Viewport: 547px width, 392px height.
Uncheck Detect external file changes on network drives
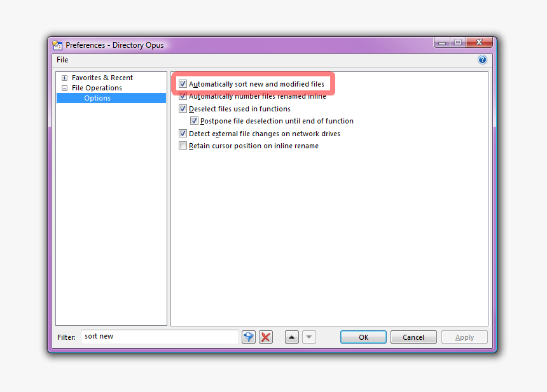183,134
